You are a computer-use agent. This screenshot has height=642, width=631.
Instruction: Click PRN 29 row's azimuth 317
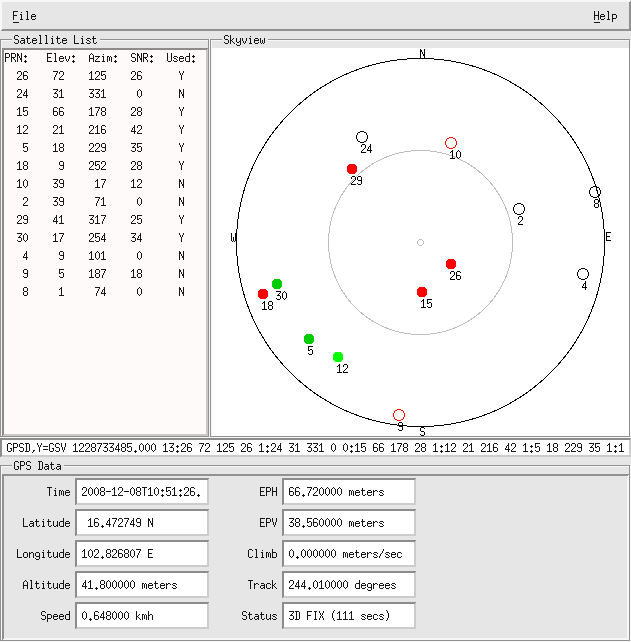coord(97,220)
